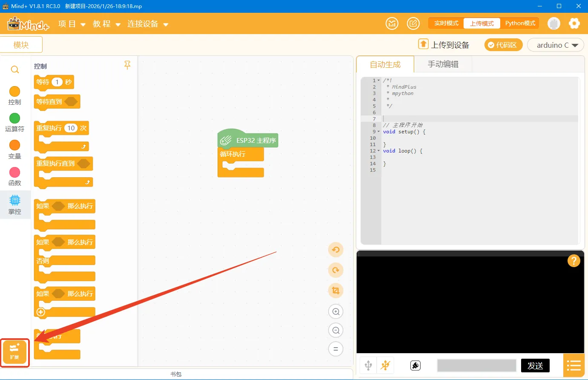
Task: Expand the 项目 menu
Action: coord(72,24)
